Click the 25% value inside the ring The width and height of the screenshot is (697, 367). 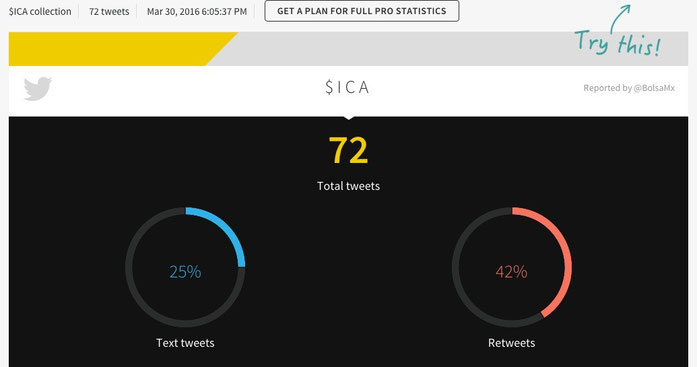click(185, 271)
